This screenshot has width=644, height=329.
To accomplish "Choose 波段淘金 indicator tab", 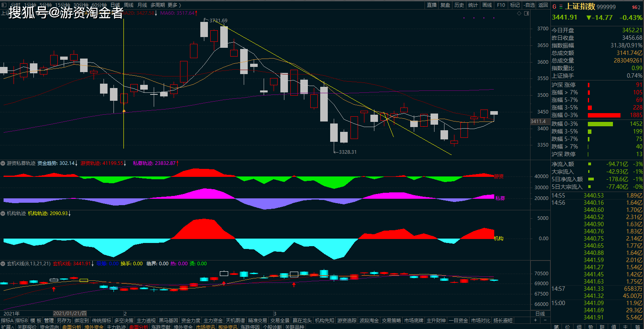I will point(369,321).
